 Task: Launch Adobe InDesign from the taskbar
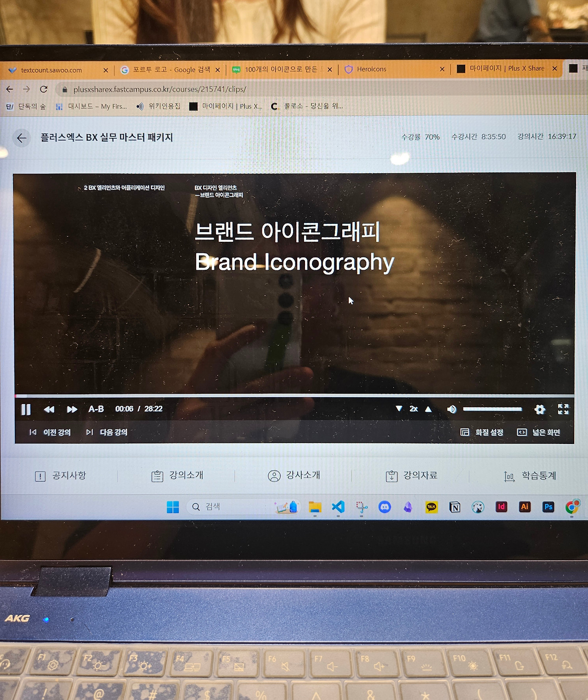501,507
